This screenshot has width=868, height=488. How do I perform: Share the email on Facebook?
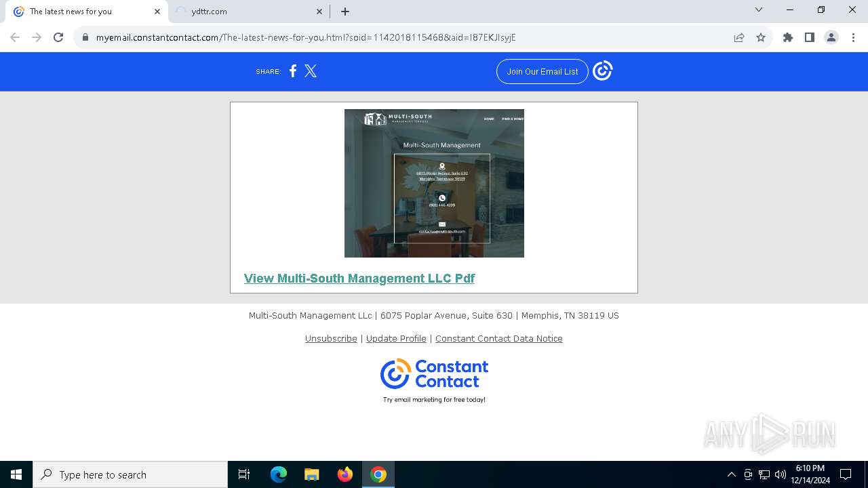293,71
